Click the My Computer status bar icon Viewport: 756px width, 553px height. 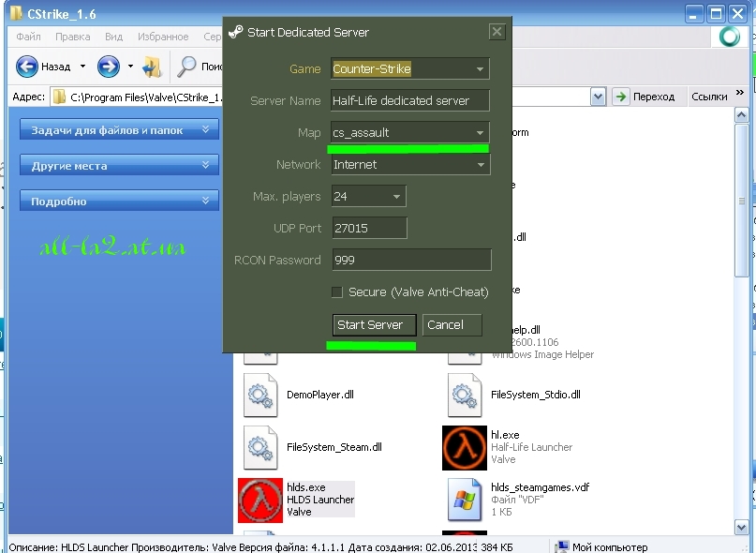562,546
